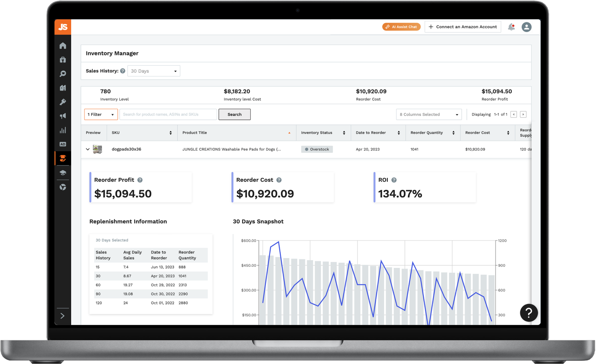The width and height of the screenshot is (596, 364).
Task: Open the magnifier product search sidebar icon
Action: click(63, 74)
